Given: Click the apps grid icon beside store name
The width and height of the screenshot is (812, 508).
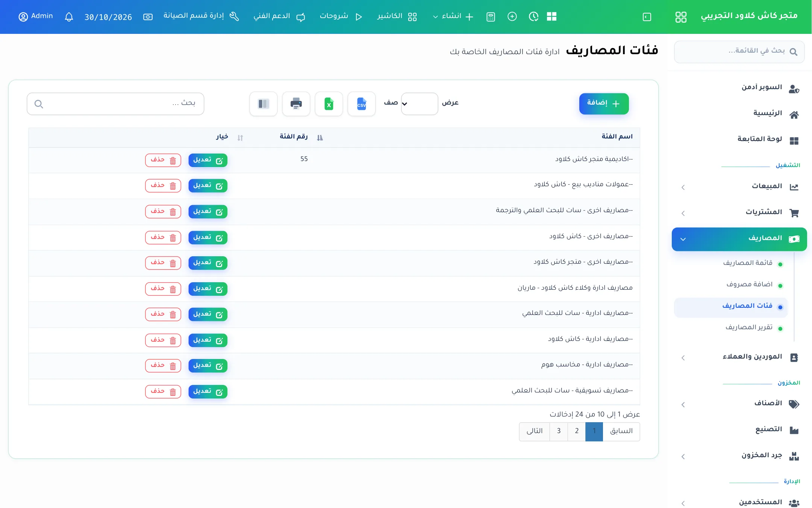Looking at the screenshot, I should [x=681, y=17].
